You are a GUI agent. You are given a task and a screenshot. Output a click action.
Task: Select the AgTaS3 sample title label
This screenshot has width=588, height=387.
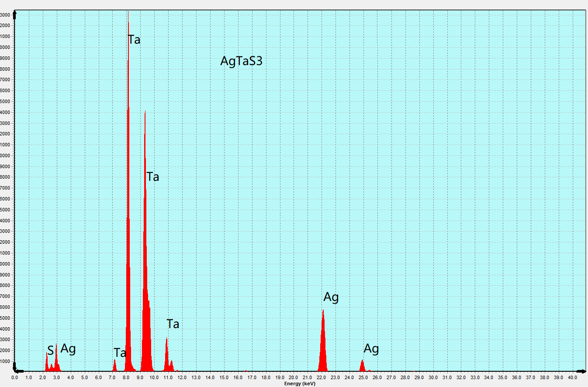241,61
